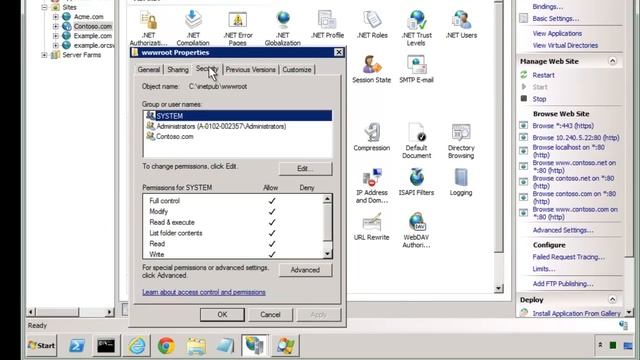Image resolution: width=640 pixels, height=360 pixels.
Task: Open URL Rewrite feature
Action: (371, 227)
